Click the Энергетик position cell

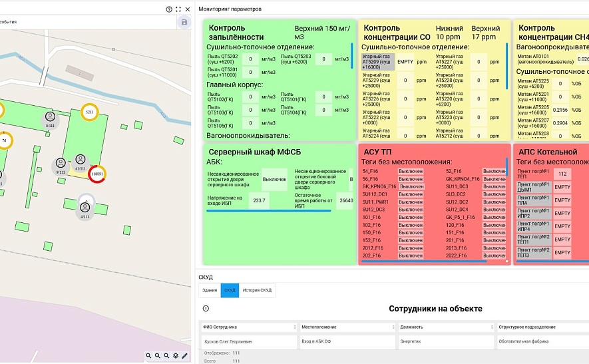click(x=446, y=342)
